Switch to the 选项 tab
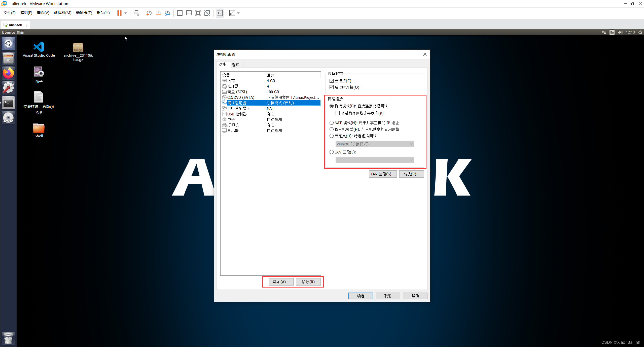The image size is (644, 347). point(236,65)
